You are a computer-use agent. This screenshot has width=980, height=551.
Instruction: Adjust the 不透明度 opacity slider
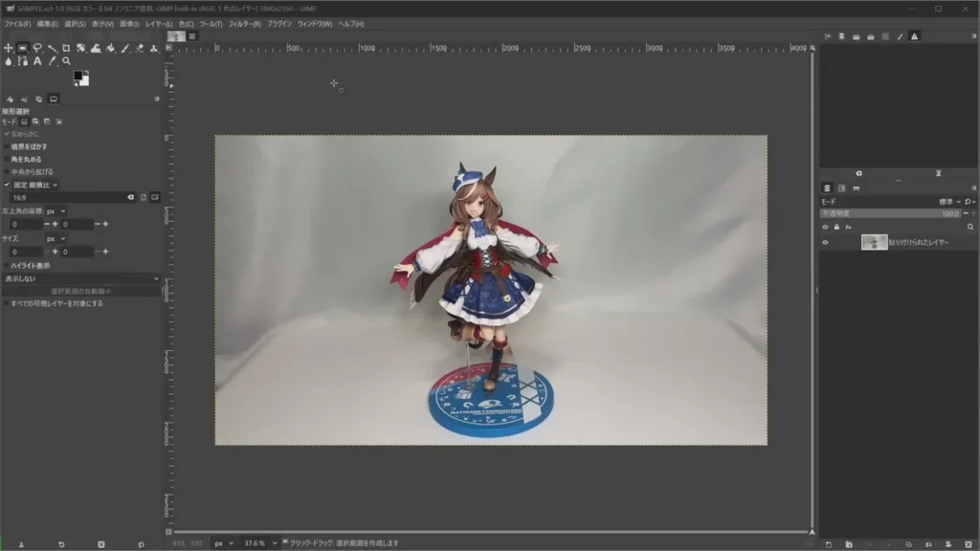tap(891, 213)
